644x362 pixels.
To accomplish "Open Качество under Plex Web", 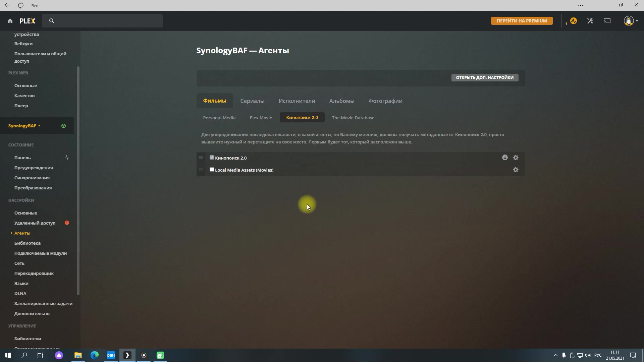I will 24,96.
